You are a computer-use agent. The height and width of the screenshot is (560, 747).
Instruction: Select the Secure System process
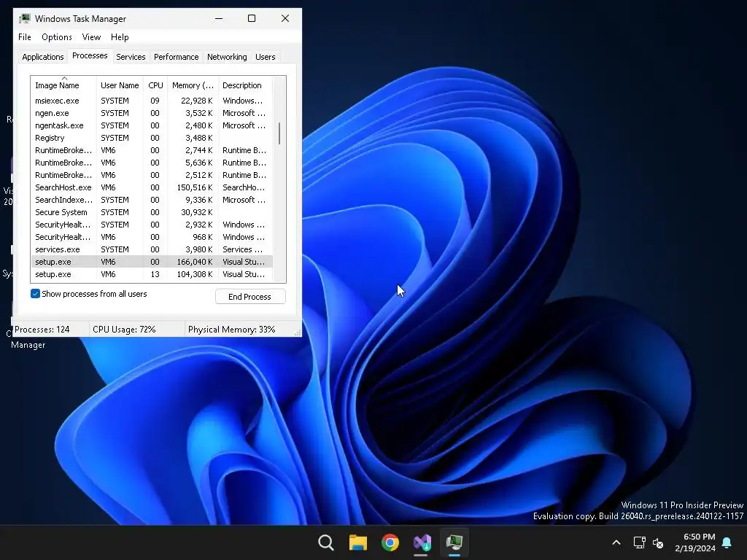[x=152, y=212]
